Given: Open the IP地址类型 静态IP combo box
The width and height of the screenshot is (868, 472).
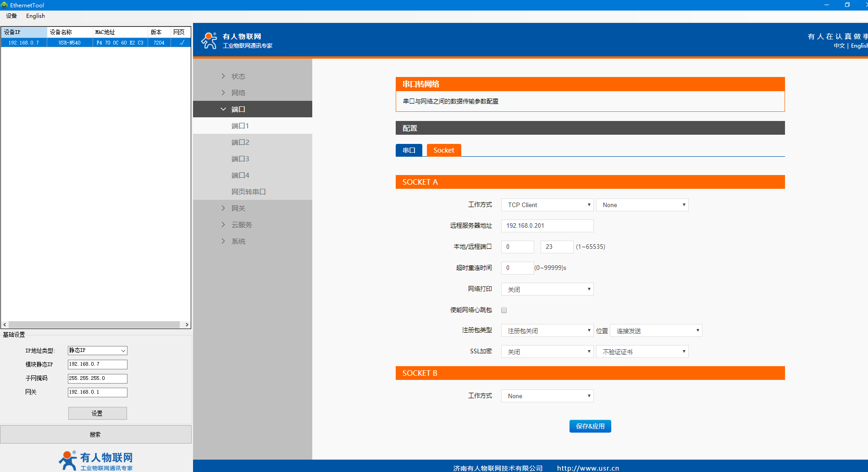Looking at the screenshot, I should pyautogui.click(x=97, y=351).
